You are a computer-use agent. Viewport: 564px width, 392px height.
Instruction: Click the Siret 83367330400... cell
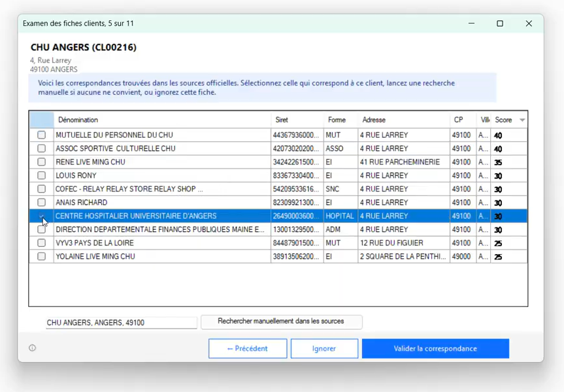[x=297, y=176]
